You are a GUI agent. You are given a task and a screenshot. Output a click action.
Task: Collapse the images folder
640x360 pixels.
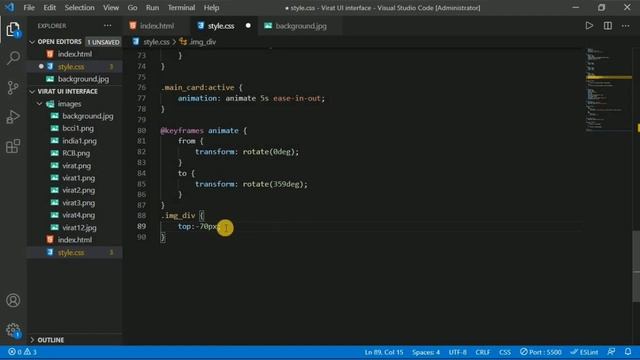tap(40, 104)
